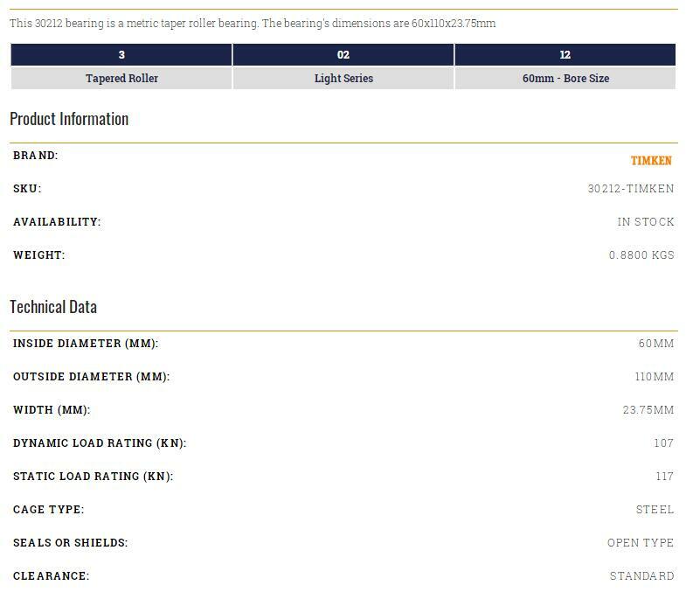Click the 'Tapered Roller' cell

121,78
